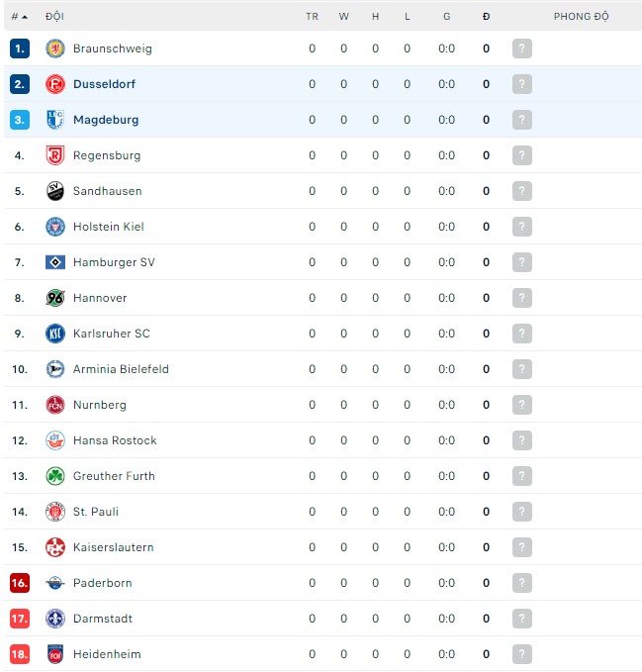Click Darmstadt's unknown form placeholder box
Image resolution: width=642 pixels, height=672 pixels.
[522, 619]
